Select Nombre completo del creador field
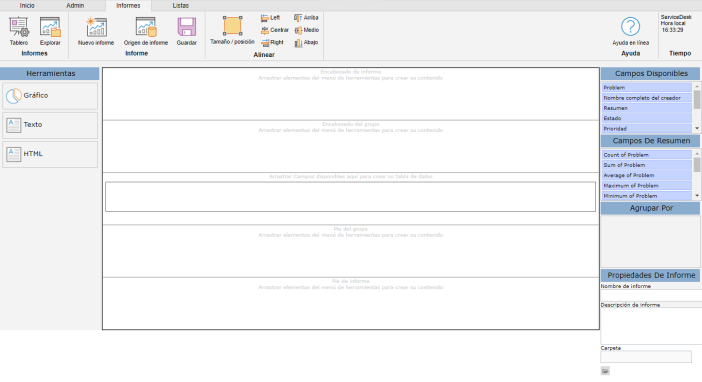 (646, 98)
